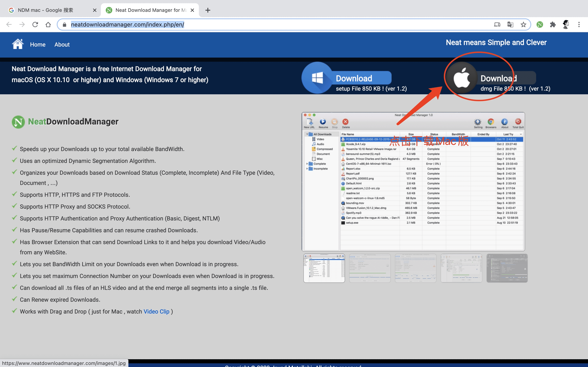Open a new browser tab

(x=208, y=10)
